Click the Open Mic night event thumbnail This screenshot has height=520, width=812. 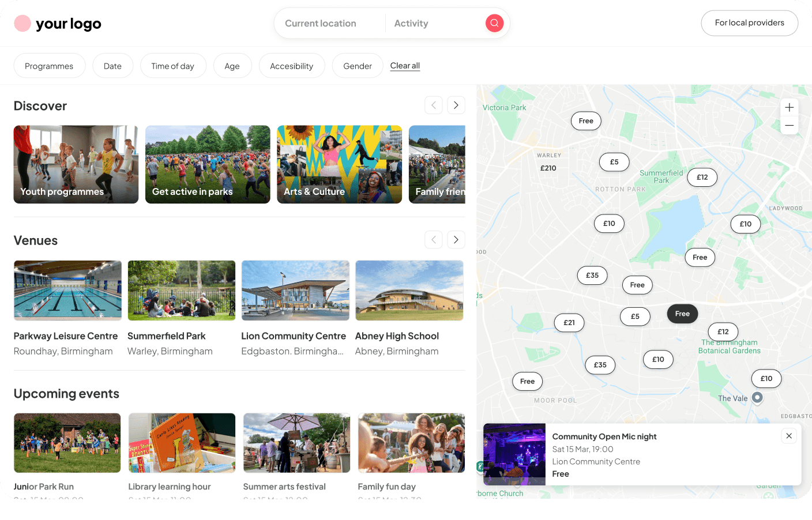(514, 454)
